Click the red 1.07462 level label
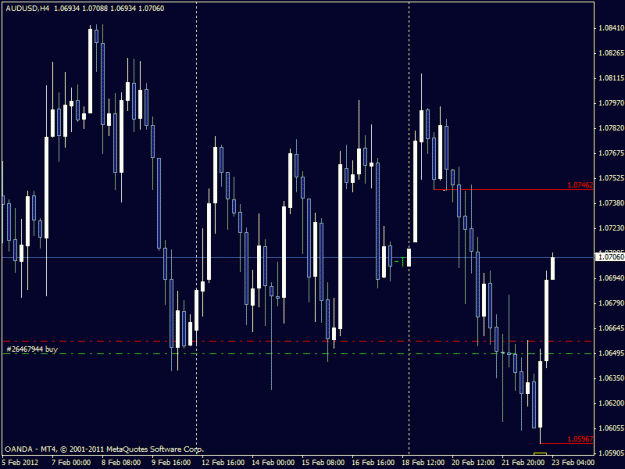The width and height of the screenshot is (625, 469). click(x=580, y=185)
